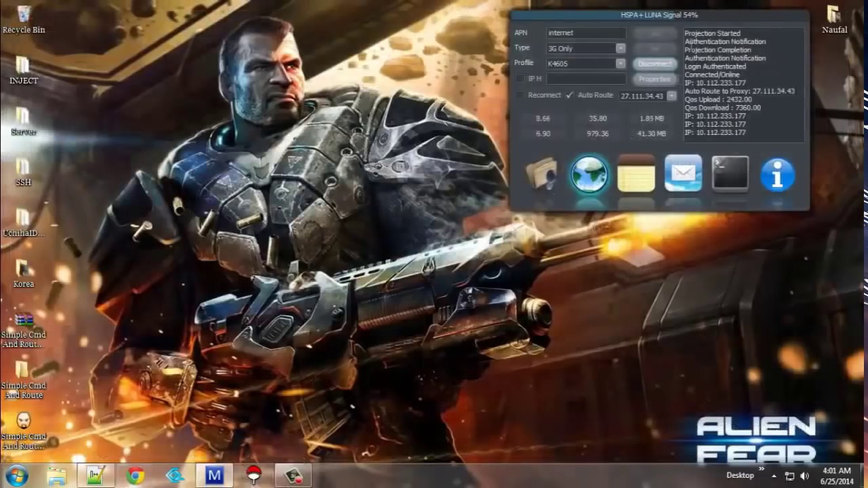The image size is (868, 488).
Task: Select the Korea desktop icon
Action: pos(24,274)
